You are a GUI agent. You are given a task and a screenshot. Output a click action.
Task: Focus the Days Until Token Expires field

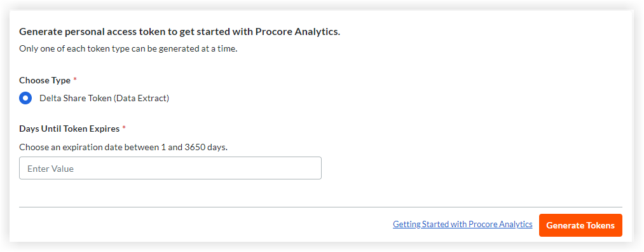170,168
